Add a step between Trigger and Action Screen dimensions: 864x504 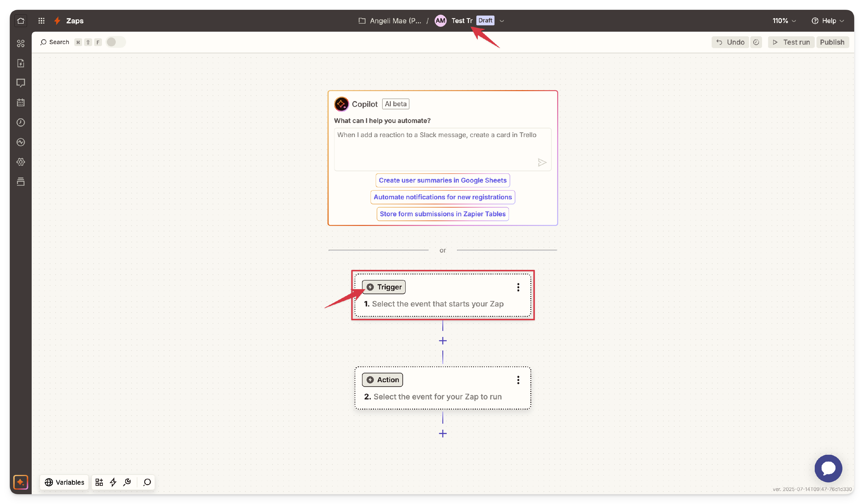[443, 341]
